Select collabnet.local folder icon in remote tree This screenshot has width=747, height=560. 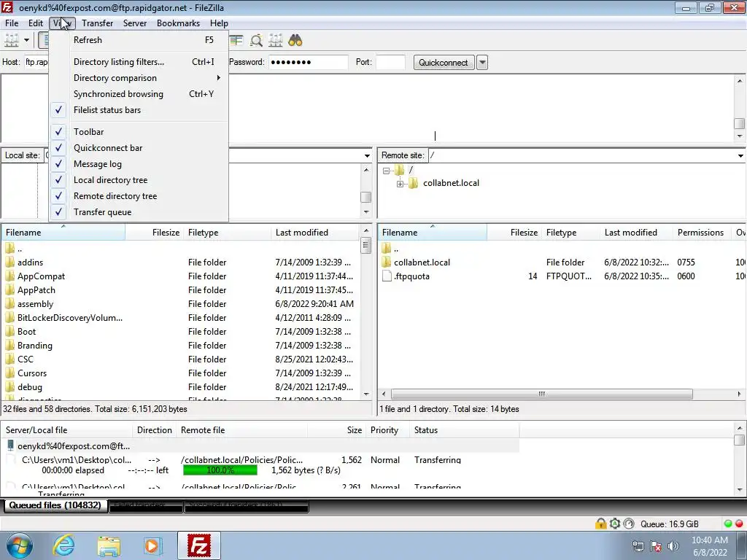(413, 183)
